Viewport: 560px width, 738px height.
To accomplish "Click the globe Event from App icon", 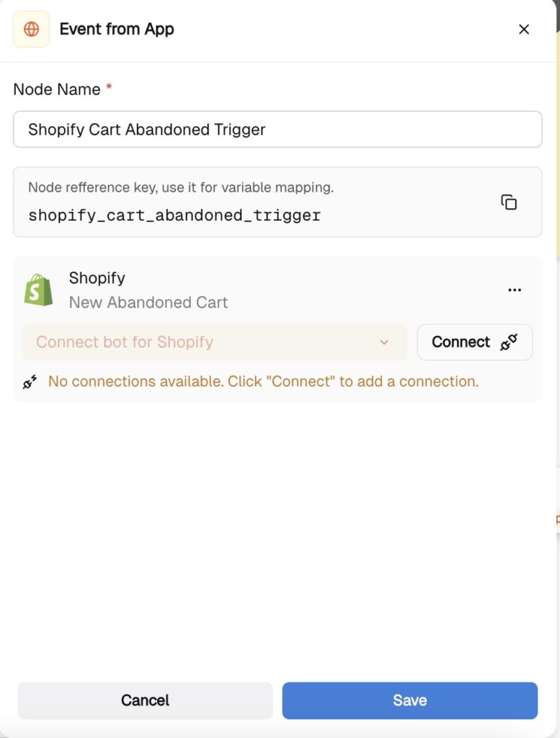I will tap(31, 30).
